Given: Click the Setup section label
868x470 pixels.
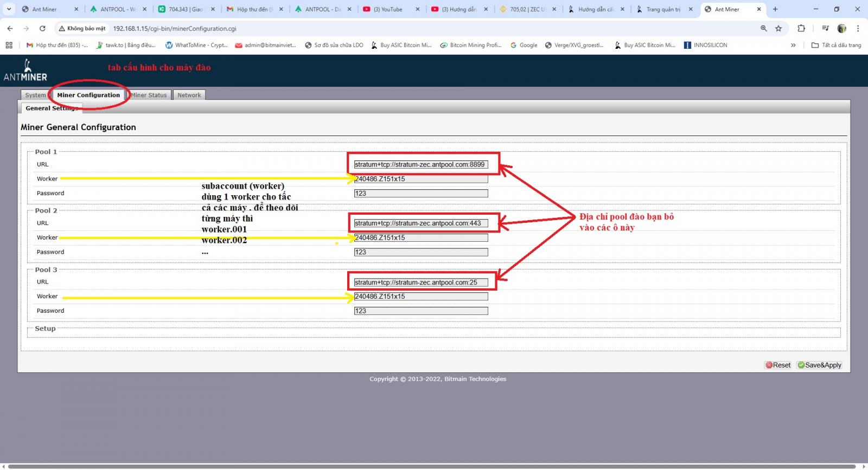Looking at the screenshot, I should 45,329.
